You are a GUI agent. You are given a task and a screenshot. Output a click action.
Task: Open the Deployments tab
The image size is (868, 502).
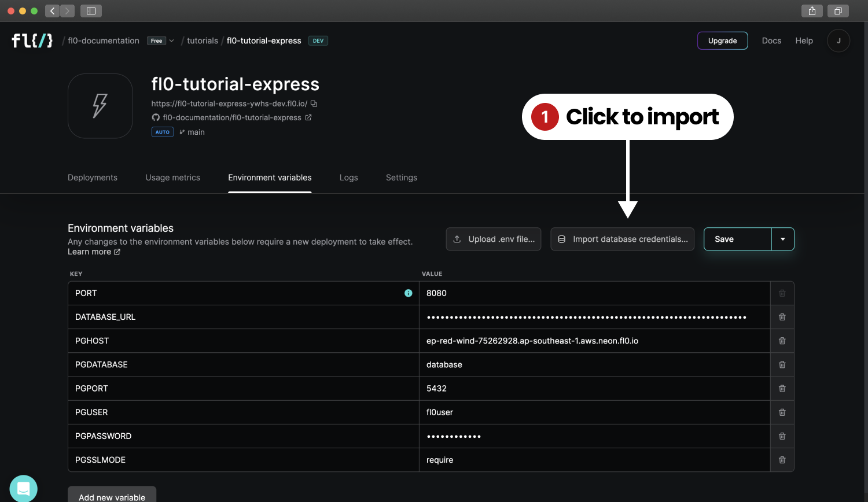[93, 178]
